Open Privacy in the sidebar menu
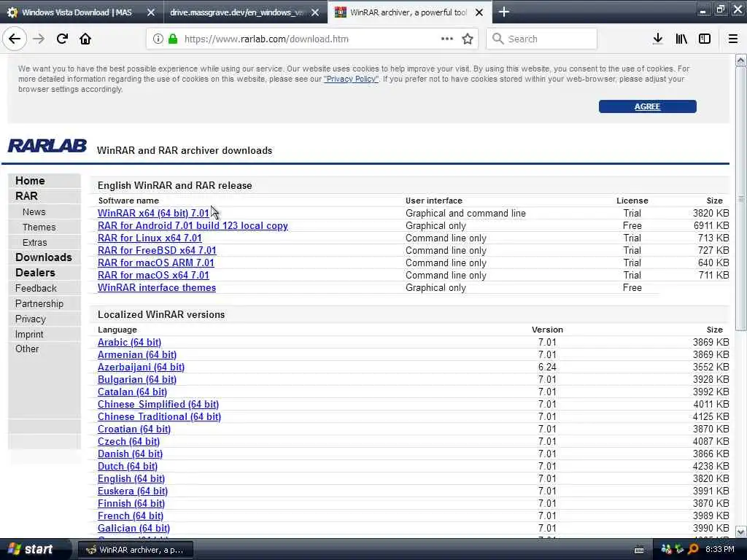Screen dimensions: 747x560 (31, 319)
